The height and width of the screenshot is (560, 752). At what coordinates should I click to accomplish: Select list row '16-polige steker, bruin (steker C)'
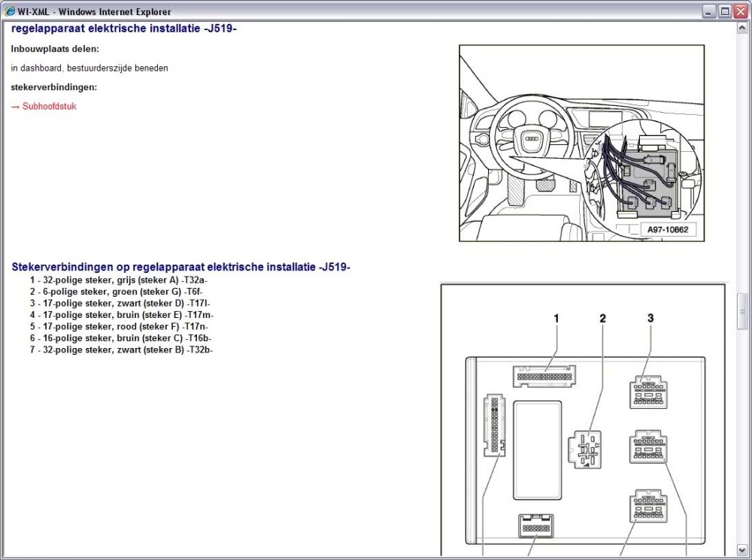tap(120, 338)
